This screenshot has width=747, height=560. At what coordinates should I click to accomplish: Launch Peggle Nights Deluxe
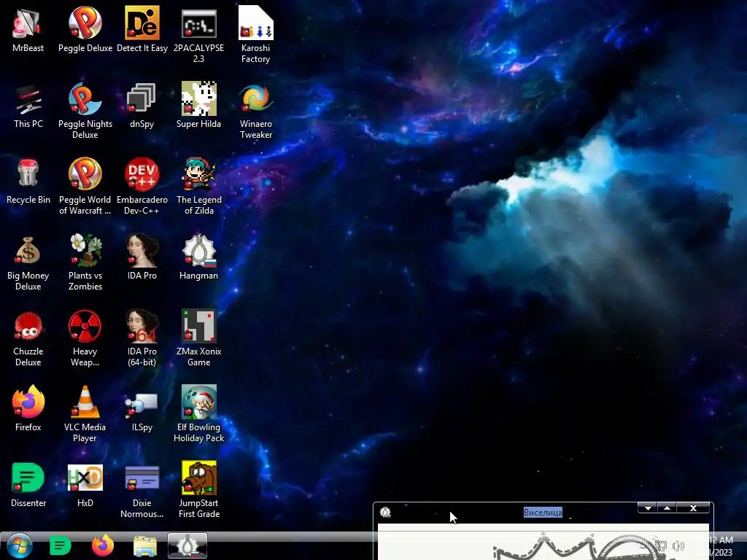coord(85,111)
